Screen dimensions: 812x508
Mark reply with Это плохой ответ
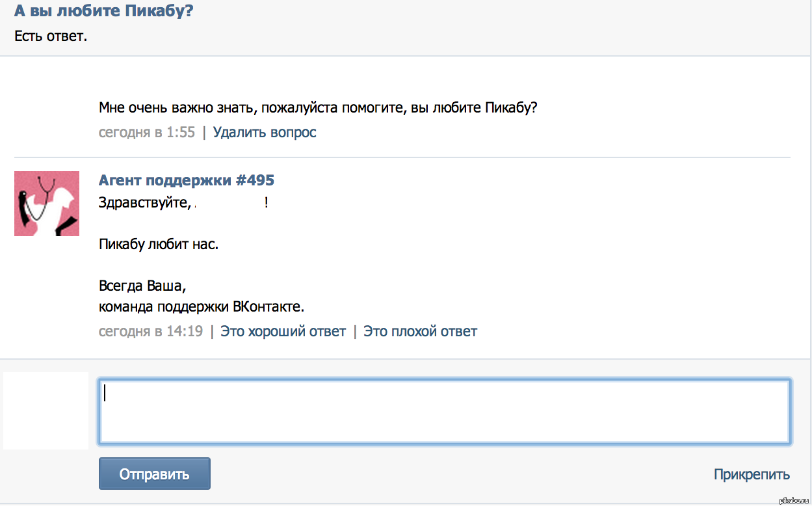[x=420, y=332]
